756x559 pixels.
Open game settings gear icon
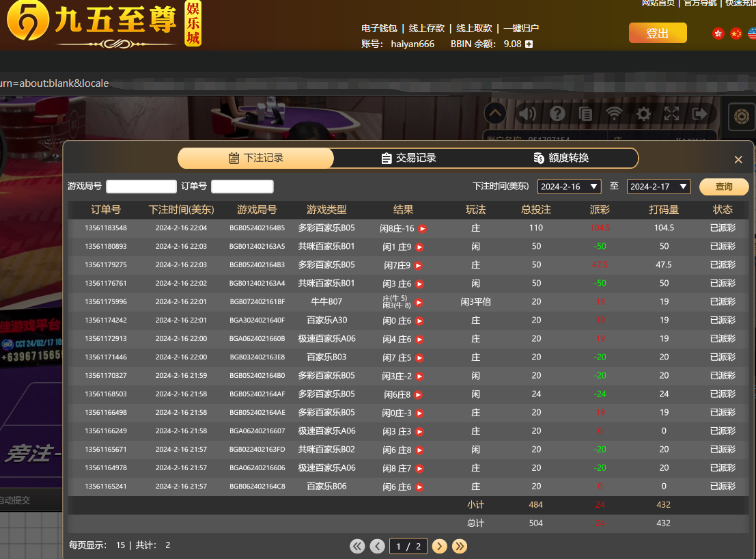coord(643,114)
